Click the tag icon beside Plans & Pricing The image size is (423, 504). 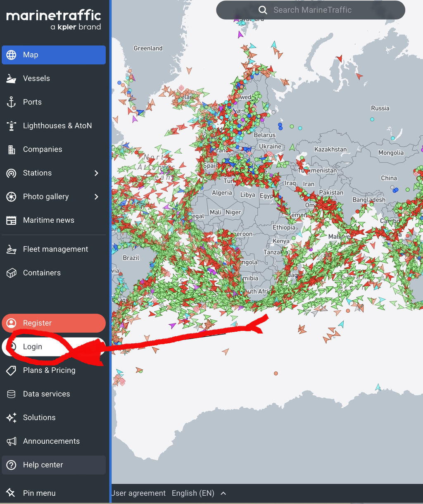tap(11, 370)
